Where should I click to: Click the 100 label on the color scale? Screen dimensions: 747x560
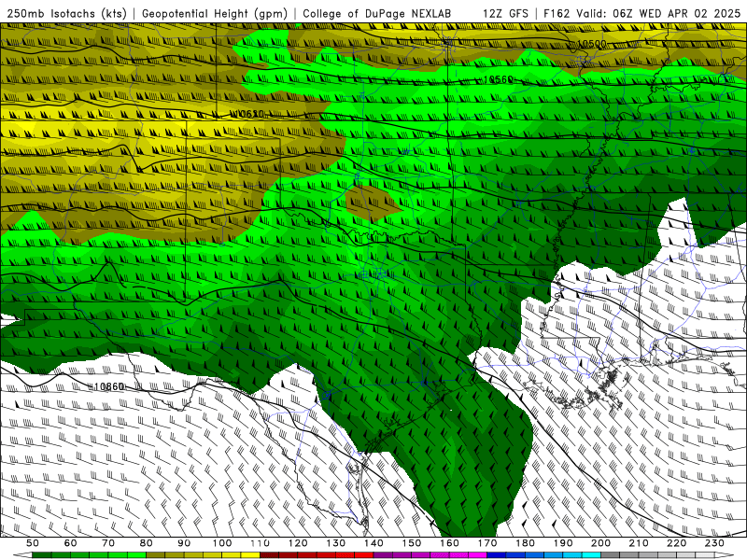point(222,543)
